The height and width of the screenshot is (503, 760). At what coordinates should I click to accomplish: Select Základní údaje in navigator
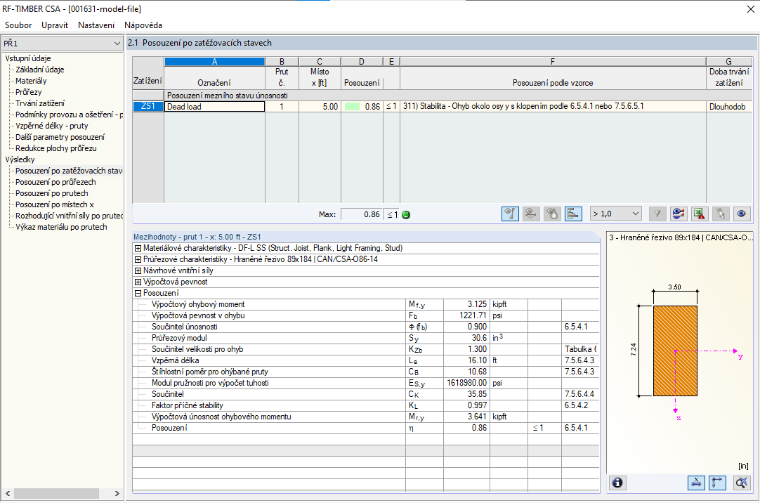(40, 70)
